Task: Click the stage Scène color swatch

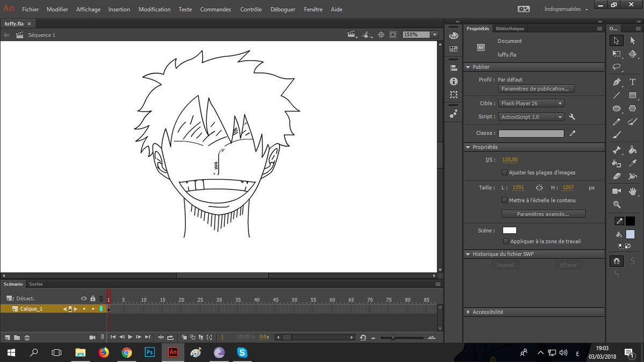Action: 509,230
